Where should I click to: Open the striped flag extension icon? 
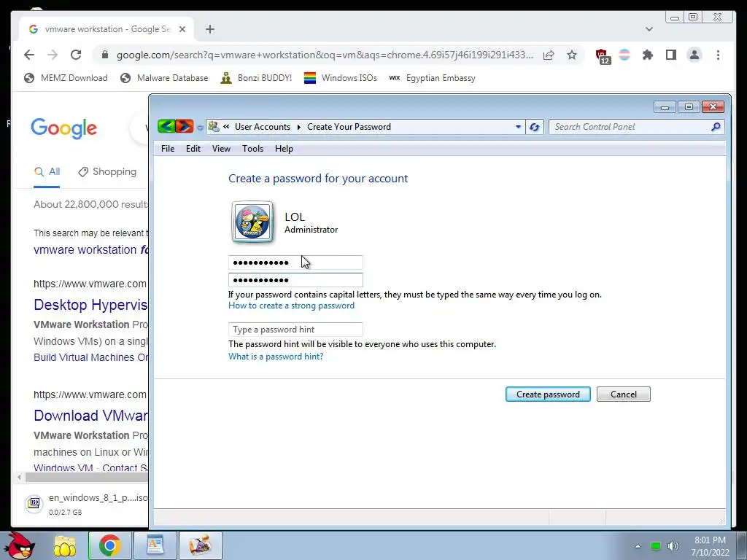tap(624, 55)
